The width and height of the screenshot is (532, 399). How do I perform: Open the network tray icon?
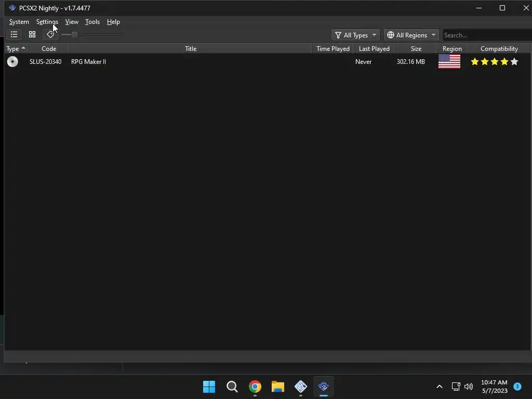(x=456, y=387)
